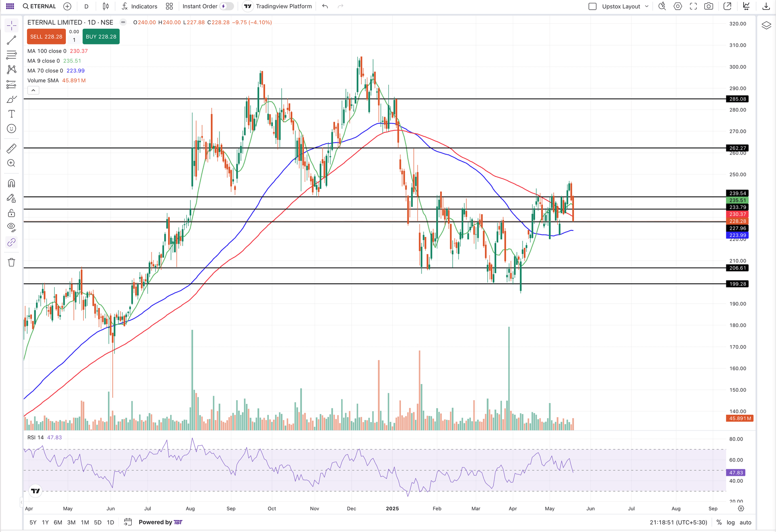This screenshot has width=776, height=532.
Task: Select the patterns drawing tool
Action: 12,70
